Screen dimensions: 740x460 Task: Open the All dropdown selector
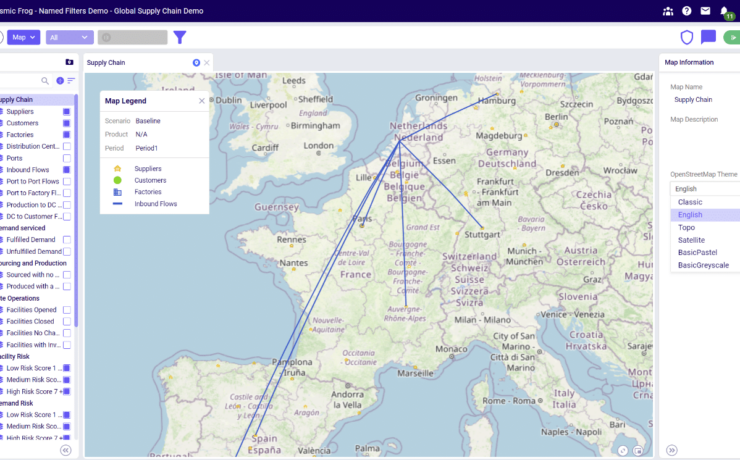69,37
